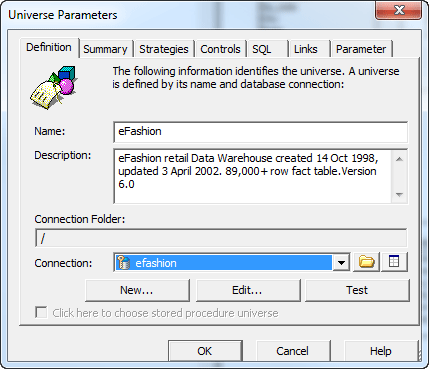Click the description scrollbar down arrow
This screenshot has width=429, height=369.
pyautogui.click(x=399, y=194)
